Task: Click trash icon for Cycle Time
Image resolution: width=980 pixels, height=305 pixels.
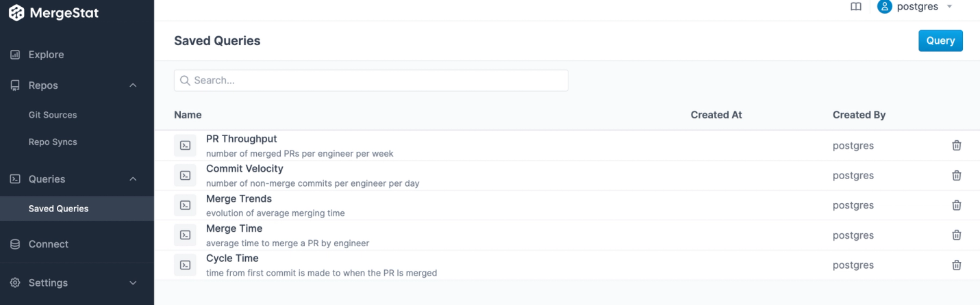Action: (x=957, y=265)
